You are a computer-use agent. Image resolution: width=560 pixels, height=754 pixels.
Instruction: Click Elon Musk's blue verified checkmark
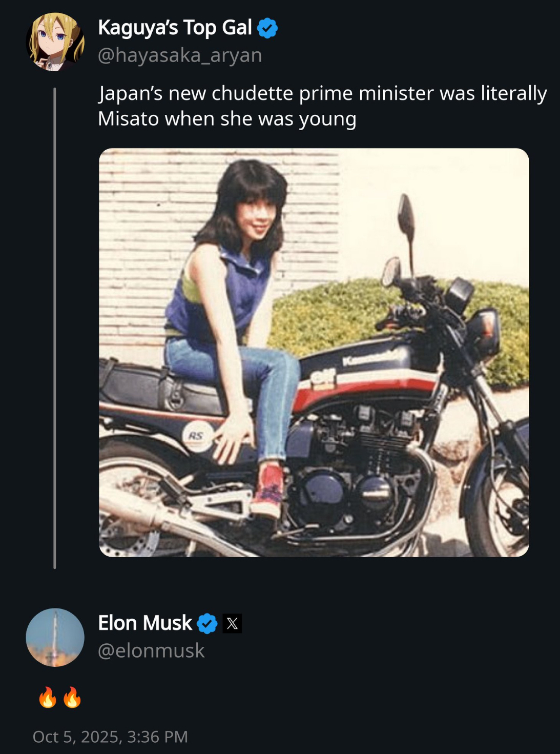207,623
